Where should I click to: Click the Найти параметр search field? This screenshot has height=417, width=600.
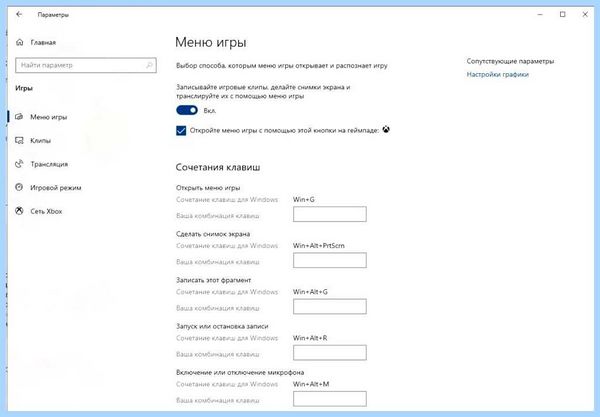(86, 65)
